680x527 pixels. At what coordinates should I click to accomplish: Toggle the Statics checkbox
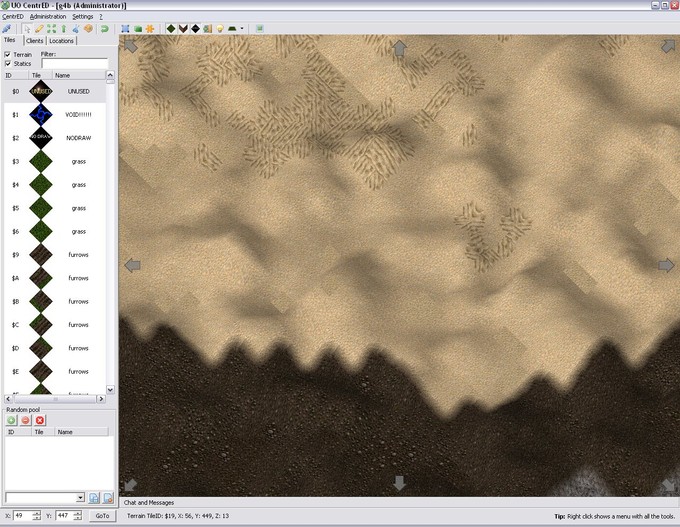click(8, 64)
